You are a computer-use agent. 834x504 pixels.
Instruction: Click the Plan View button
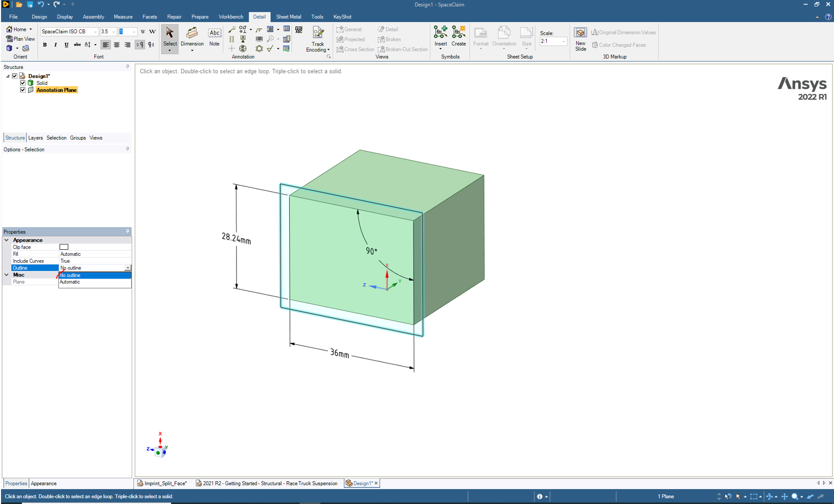[x=20, y=39]
